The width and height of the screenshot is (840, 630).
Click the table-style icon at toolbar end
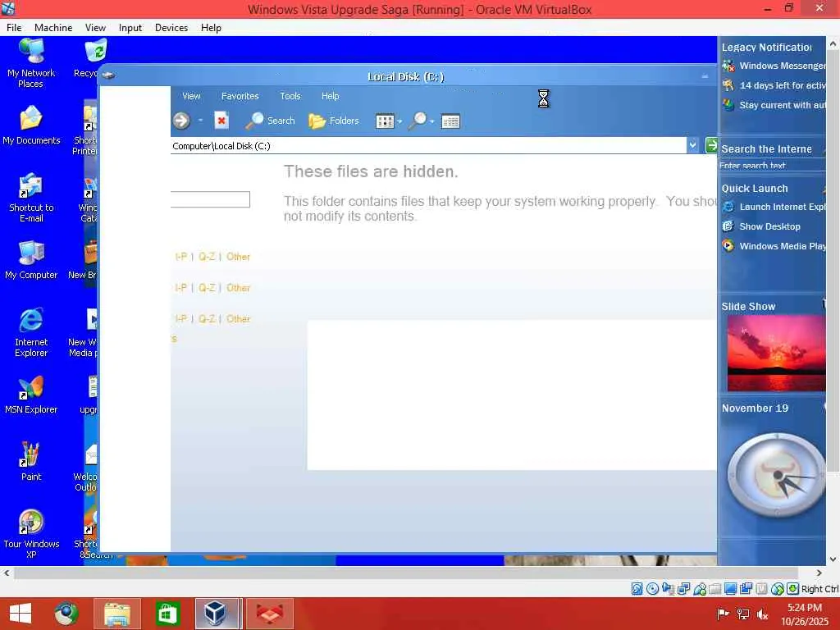450,121
